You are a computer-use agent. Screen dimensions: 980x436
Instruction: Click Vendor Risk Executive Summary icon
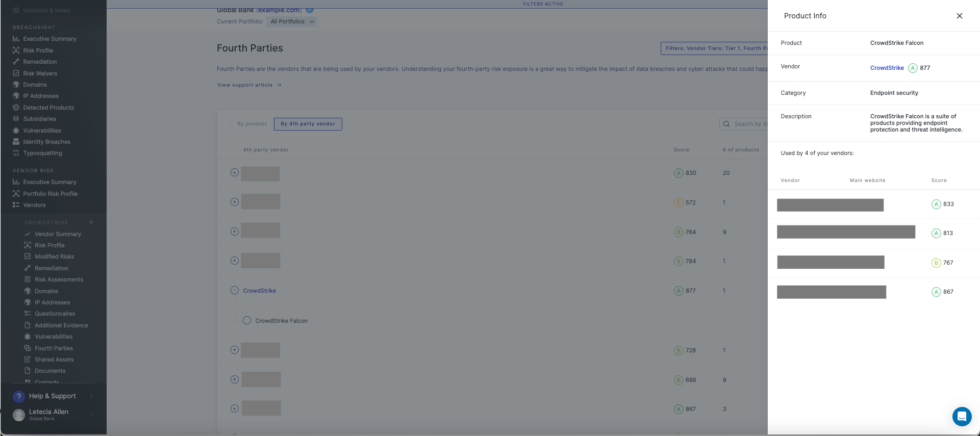pos(16,182)
